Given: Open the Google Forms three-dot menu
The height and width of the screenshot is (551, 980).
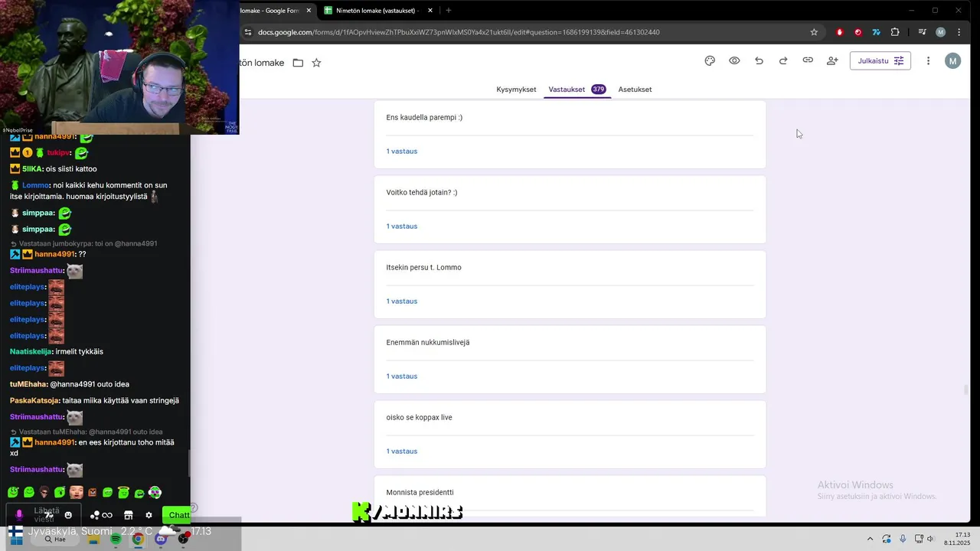Looking at the screenshot, I should (928, 61).
